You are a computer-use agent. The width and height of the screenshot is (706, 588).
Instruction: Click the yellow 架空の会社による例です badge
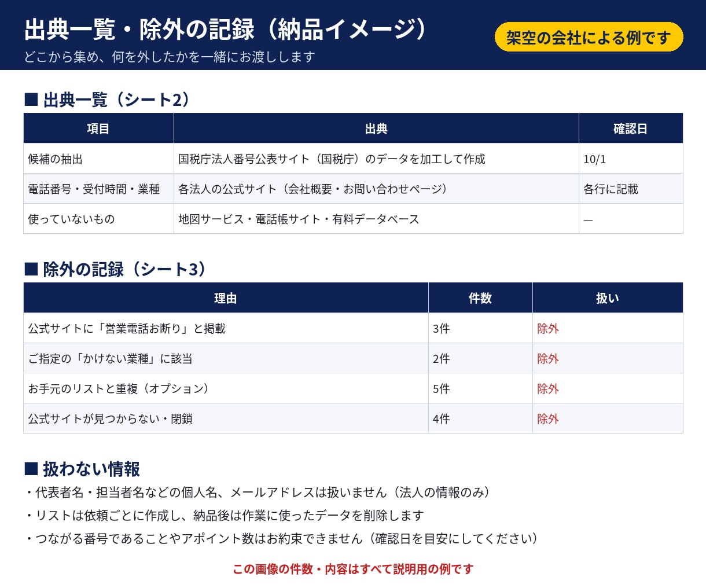589,37
